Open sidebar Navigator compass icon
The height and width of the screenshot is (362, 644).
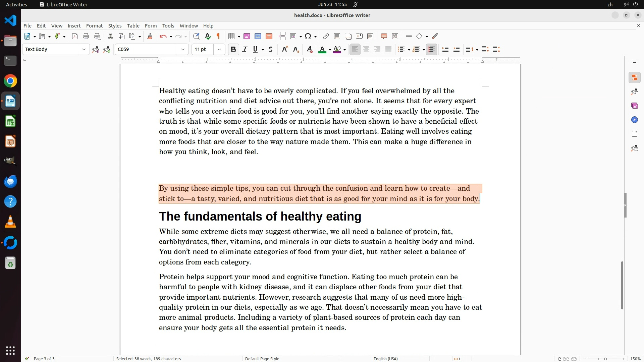634,120
